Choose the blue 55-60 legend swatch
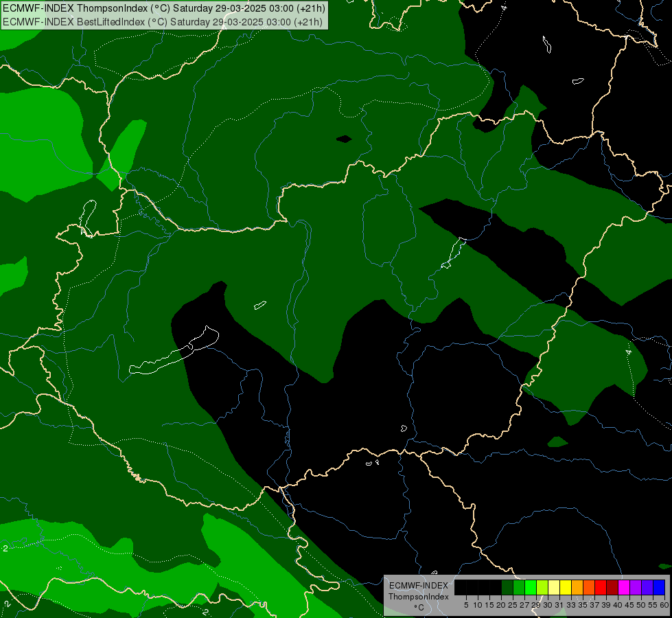This screenshot has width=672, height=618. click(659, 587)
